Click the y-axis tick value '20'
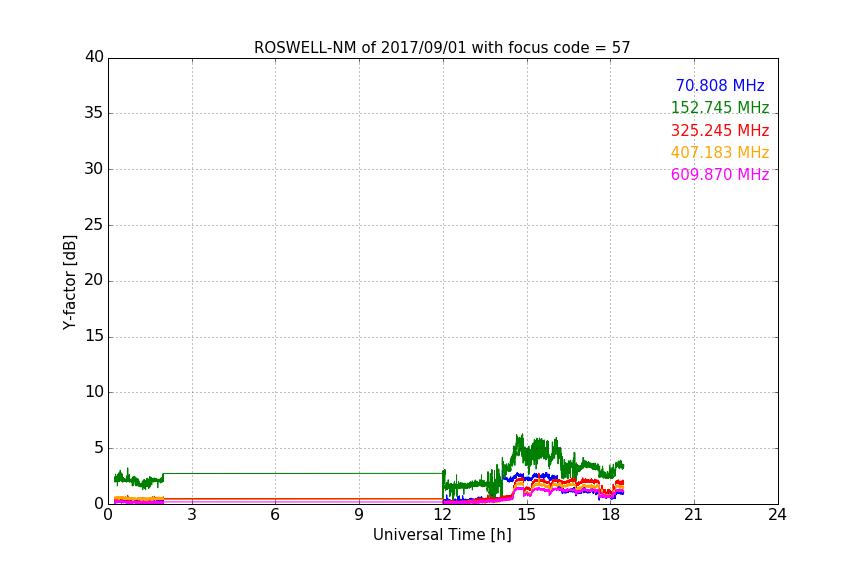864x576 pixels. pos(94,281)
